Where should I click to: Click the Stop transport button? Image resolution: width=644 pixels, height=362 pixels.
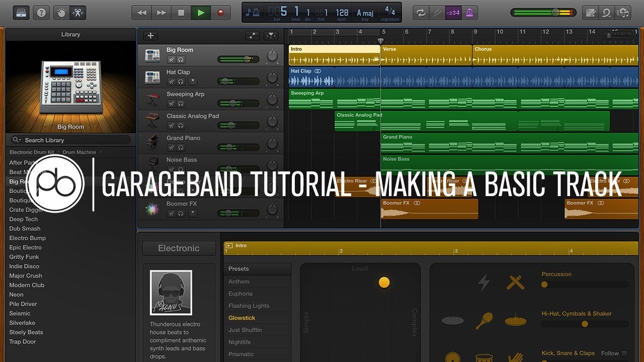tap(181, 13)
